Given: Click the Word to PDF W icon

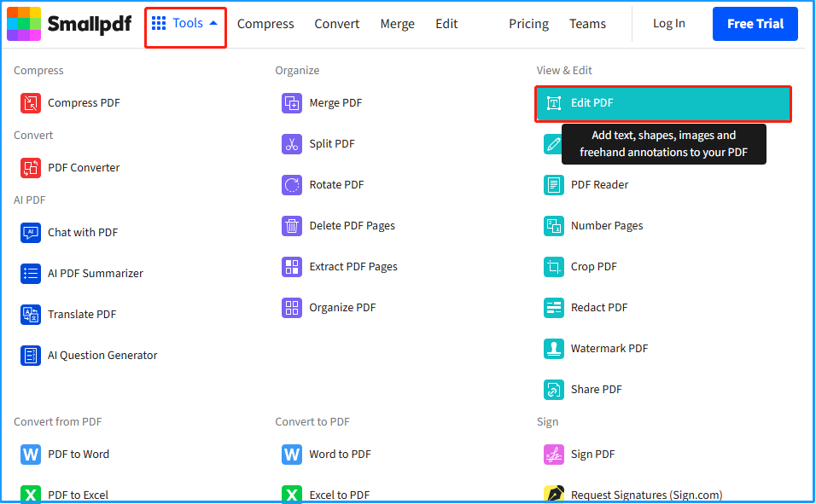Looking at the screenshot, I should pos(292,454).
